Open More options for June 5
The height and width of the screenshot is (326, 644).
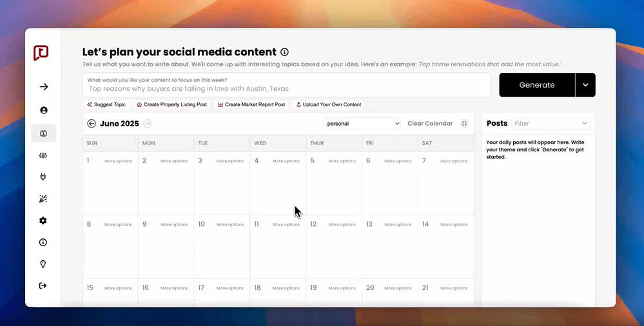coord(342,161)
